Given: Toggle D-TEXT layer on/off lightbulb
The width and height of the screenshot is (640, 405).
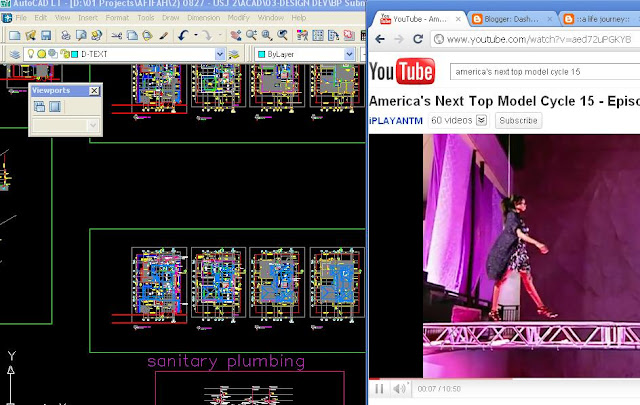Looking at the screenshot, I should click(x=31, y=54).
